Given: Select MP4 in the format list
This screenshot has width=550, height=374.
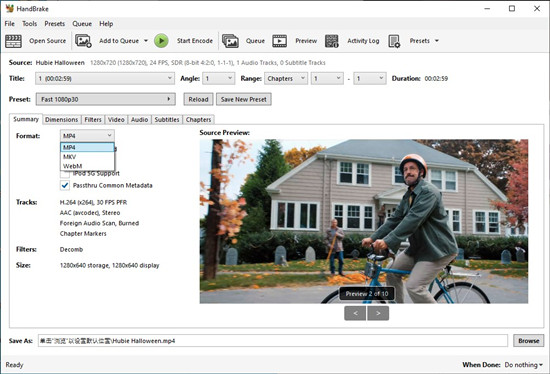Looking at the screenshot, I should 87,147.
